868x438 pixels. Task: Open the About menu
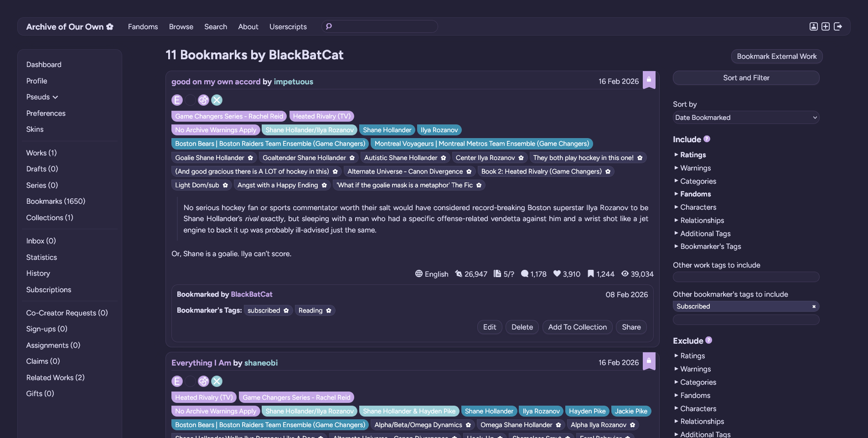click(x=248, y=27)
